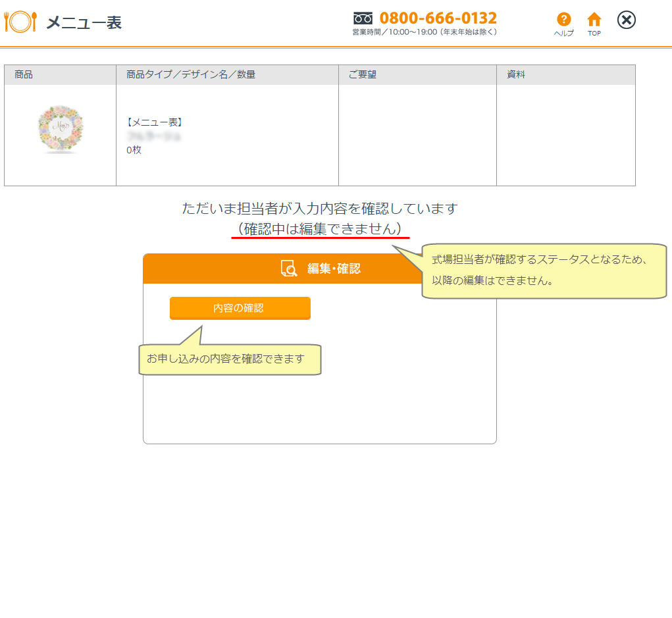The width and height of the screenshot is (672, 618).
Task: Click the ご要望 column header
Action: click(x=363, y=75)
